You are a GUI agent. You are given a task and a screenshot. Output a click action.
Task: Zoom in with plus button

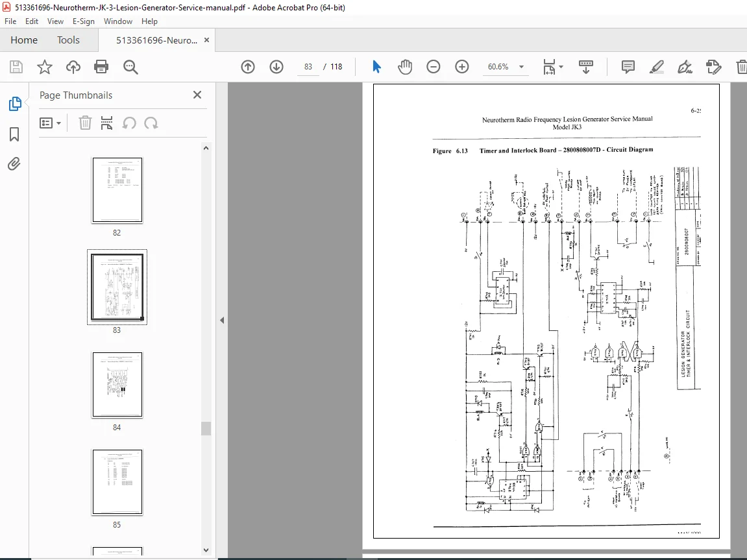[x=461, y=67]
